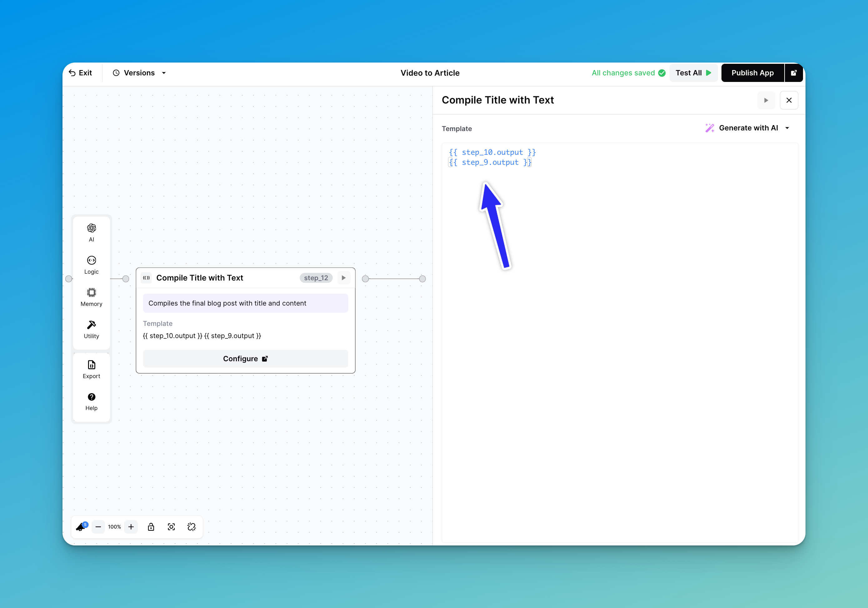This screenshot has height=608, width=868.
Task: Run step_12 from the node header
Action: [343, 278]
